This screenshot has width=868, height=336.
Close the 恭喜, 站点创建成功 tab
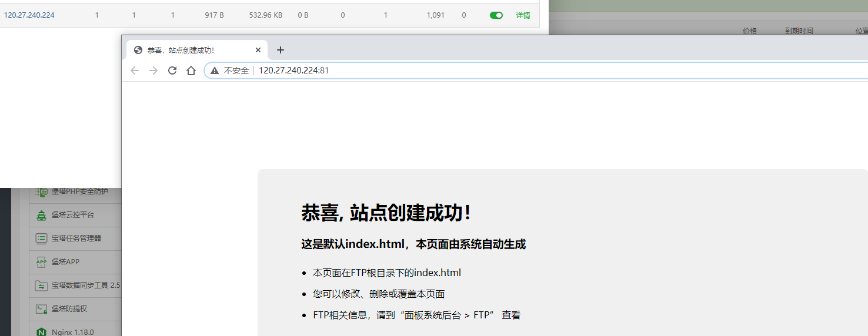point(258,50)
